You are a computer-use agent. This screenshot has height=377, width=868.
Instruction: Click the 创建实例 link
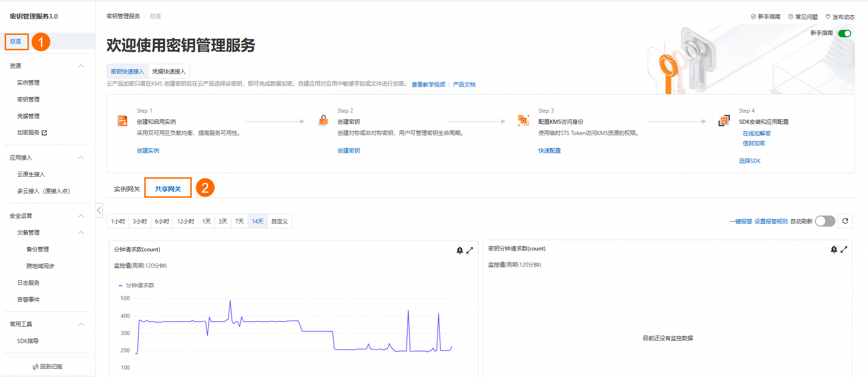pyautogui.click(x=148, y=151)
